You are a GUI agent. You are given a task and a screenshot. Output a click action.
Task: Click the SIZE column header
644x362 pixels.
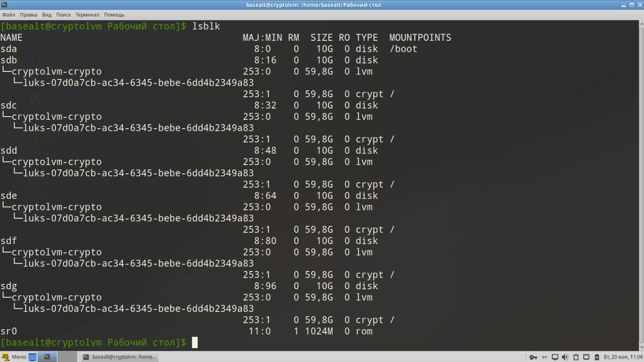coord(322,38)
